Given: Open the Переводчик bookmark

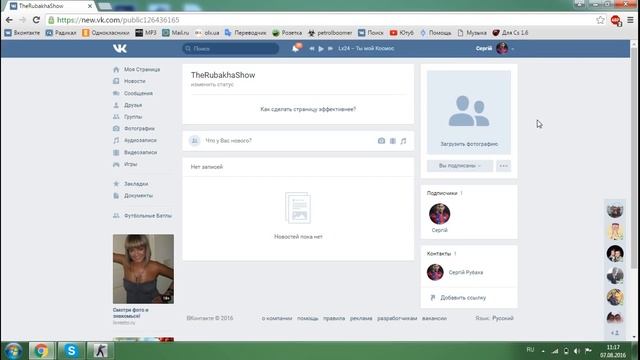Looking at the screenshot, I should (x=245, y=33).
